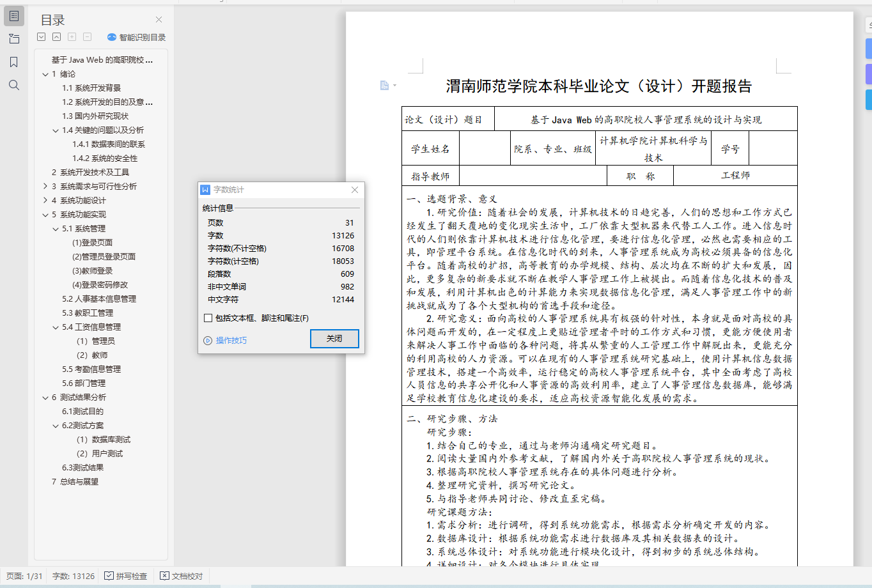
Task: Click the 段落数 row in dialog
Action: pyautogui.click(x=281, y=274)
